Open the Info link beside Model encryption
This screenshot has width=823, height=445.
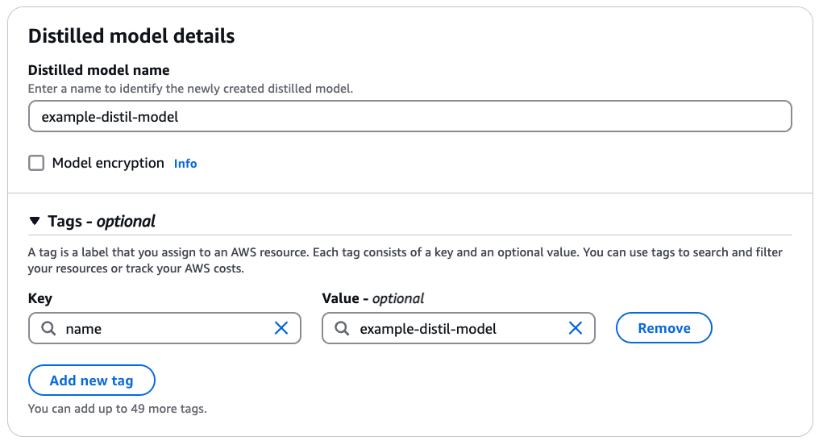[x=185, y=164]
